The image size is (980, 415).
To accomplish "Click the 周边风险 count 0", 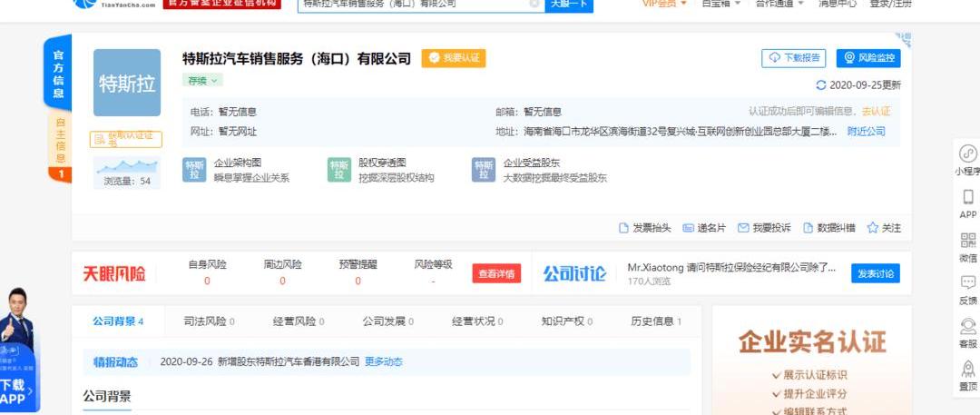I will coord(282,281).
